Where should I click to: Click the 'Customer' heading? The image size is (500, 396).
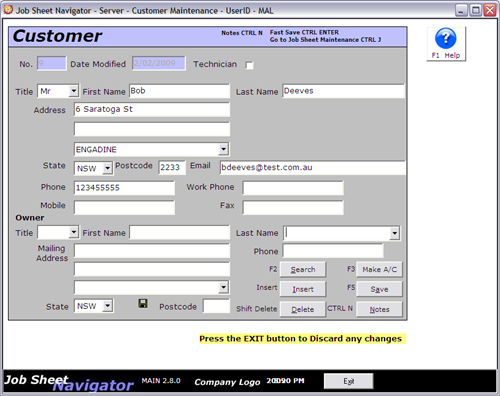57,36
